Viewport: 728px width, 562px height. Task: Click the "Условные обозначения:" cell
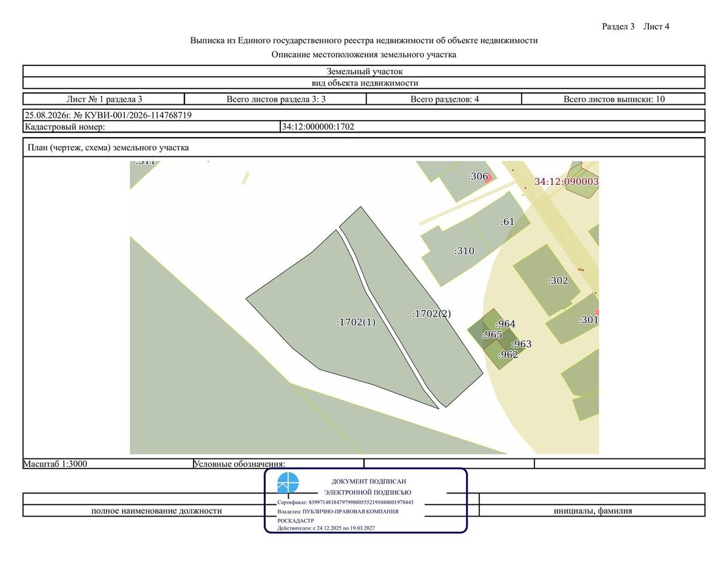[278, 464]
